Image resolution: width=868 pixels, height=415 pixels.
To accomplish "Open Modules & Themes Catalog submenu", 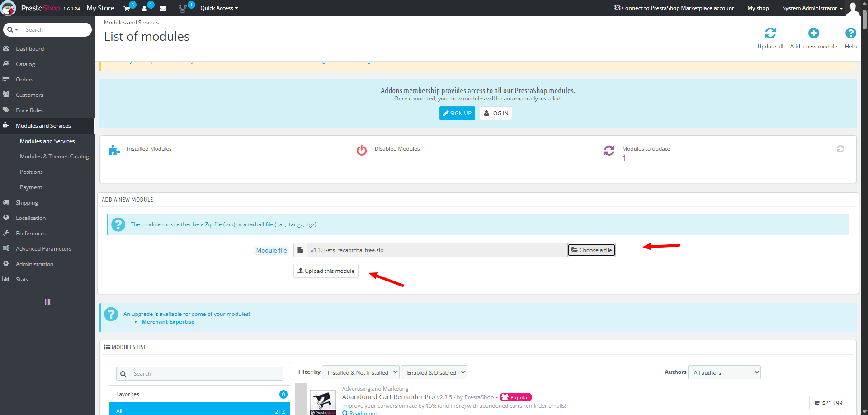I will pos(54,157).
